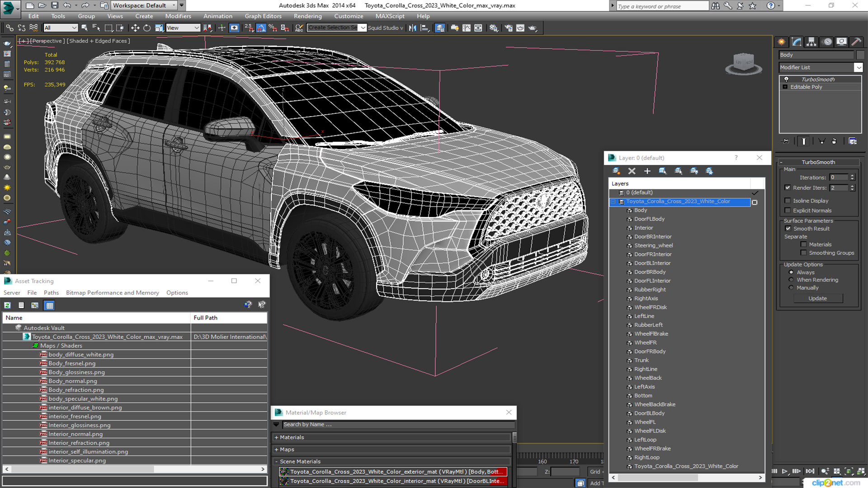
Task: Click the TurboSmooth Update button
Action: [x=817, y=299]
